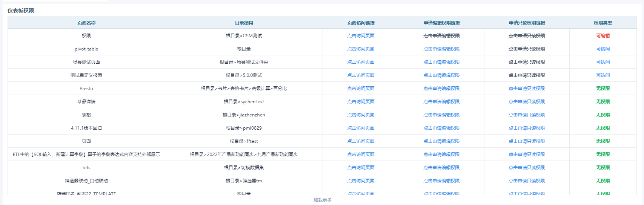Apply edit permission for 筛选器联动_自动联动
The height and width of the screenshot is (205, 644).
441,181
